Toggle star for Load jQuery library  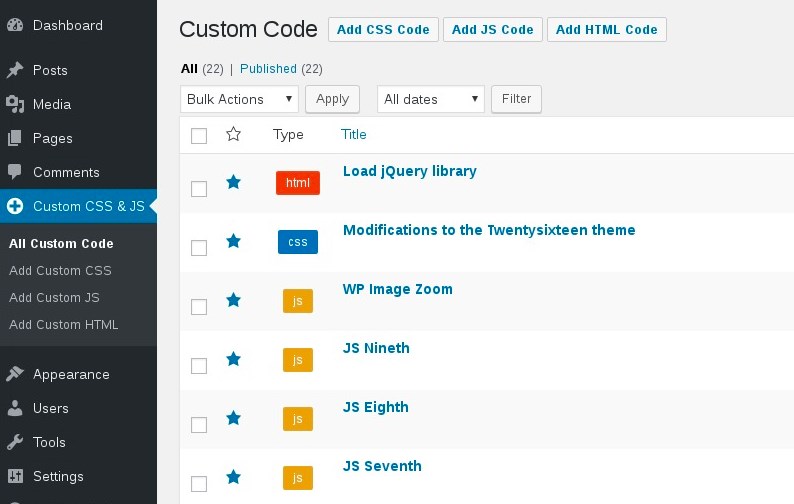[x=233, y=181]
